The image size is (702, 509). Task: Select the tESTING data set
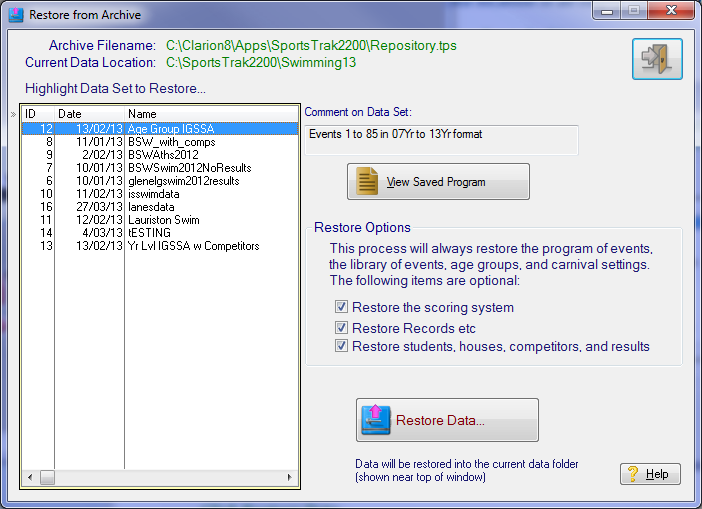160,233
